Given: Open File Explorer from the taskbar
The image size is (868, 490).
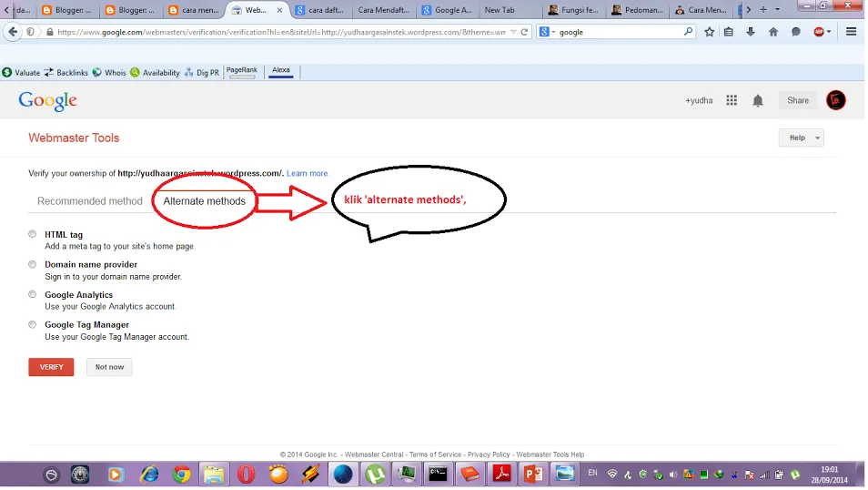Looking at the screenshot, I should coord(214,475).
